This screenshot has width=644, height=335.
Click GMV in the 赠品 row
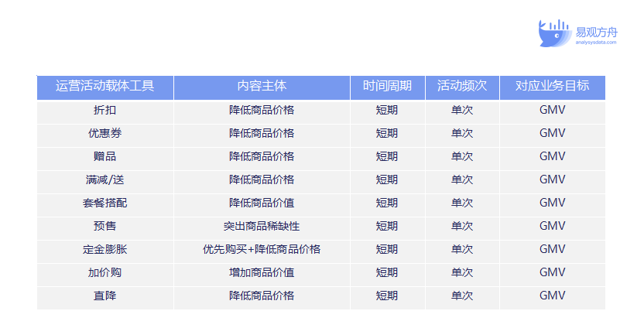pyautogui.click(x=552, y=156)
